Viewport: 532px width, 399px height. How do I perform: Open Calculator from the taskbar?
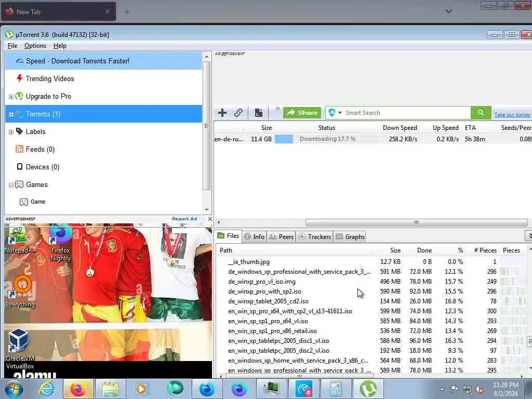coord(335,389)
